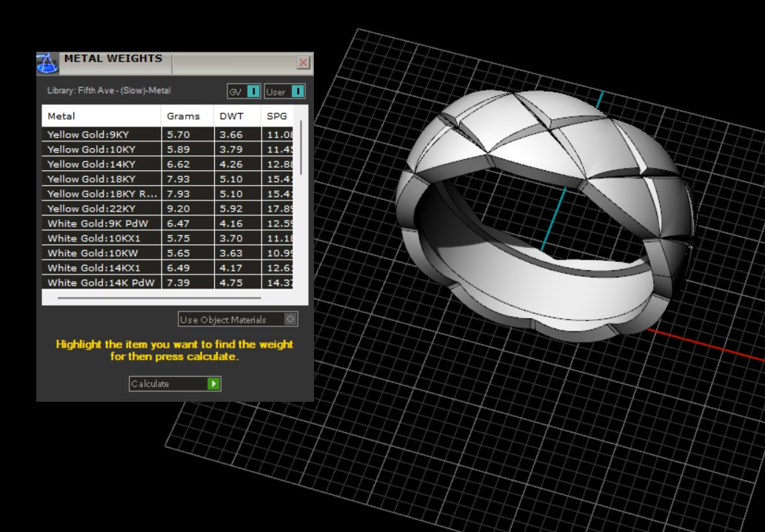
Task: Select the Yellow Gold:22KY row
Action: coord(167,209)
